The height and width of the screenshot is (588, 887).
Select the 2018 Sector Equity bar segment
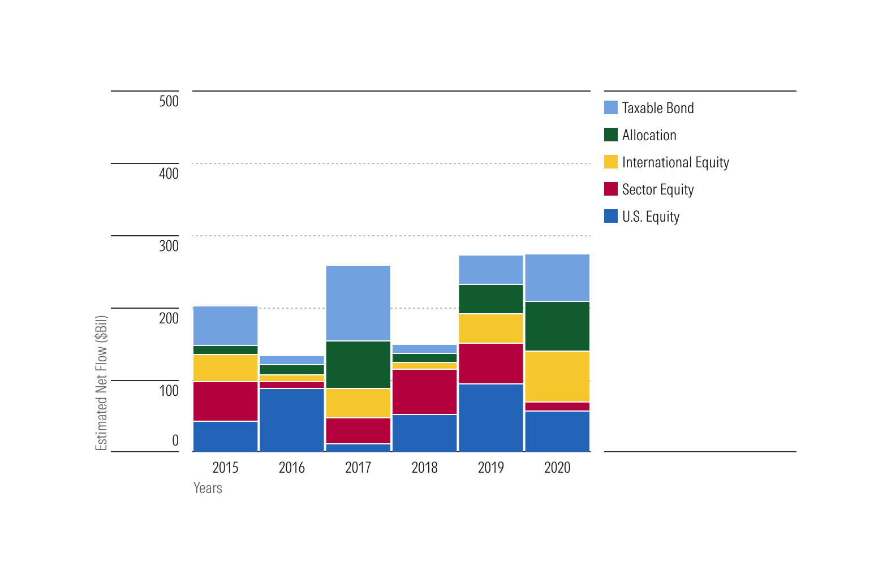coord(425,392)
